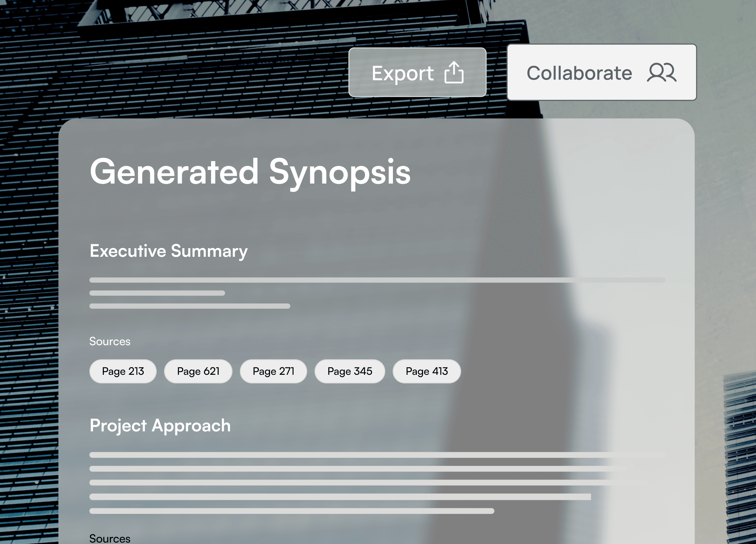Jump to source Page 345
The height and width of the screenshot is (544, 756).
click(x=350, y=371)
